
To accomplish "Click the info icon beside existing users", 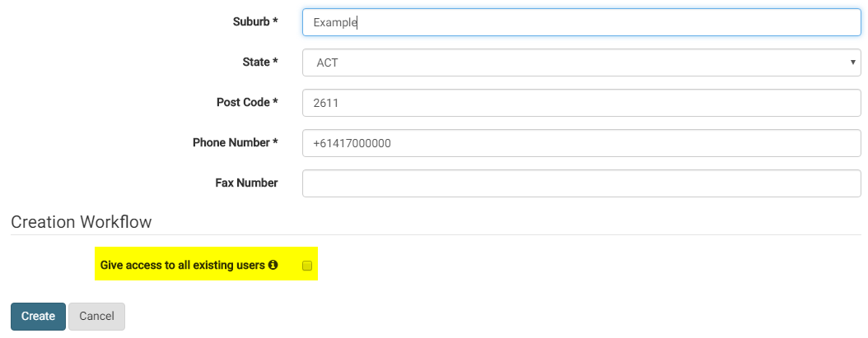I will 273,266.
